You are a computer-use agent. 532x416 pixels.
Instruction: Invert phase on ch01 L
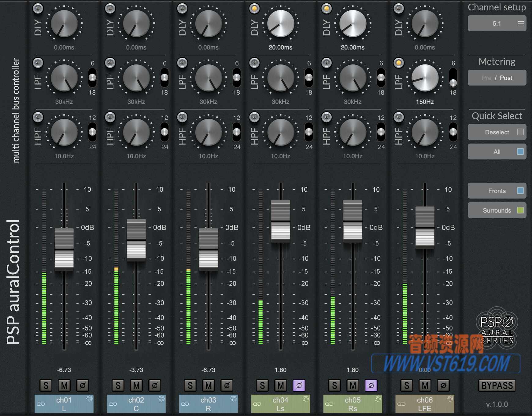coord(83,385)
